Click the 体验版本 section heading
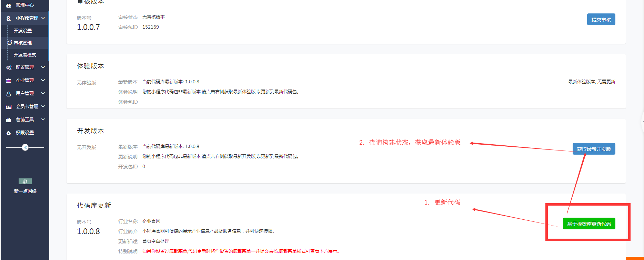The image size is (644, 260). 90,66
